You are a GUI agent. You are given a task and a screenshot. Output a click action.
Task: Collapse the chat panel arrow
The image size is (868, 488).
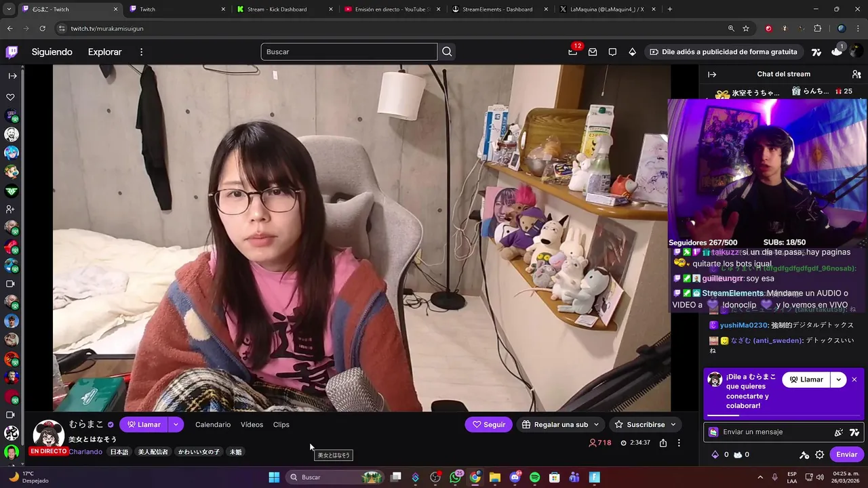coord(712,75)
